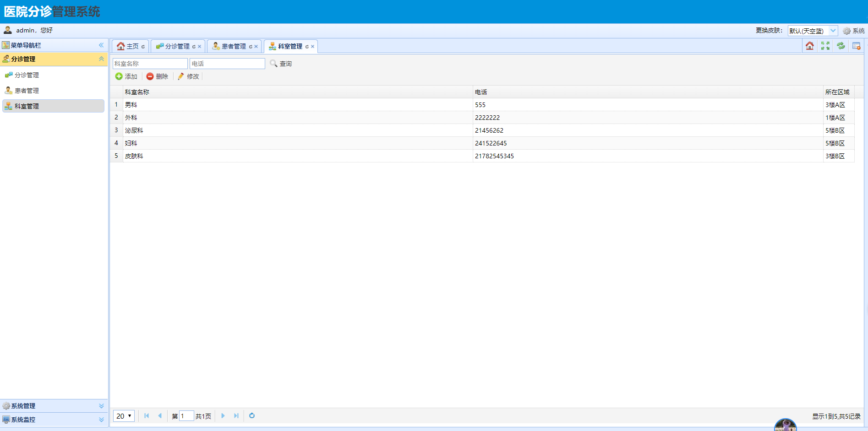The height and width of the screenshot is (431, 868).
Task: Click the green refresh arrows icon
Action: 841,46
